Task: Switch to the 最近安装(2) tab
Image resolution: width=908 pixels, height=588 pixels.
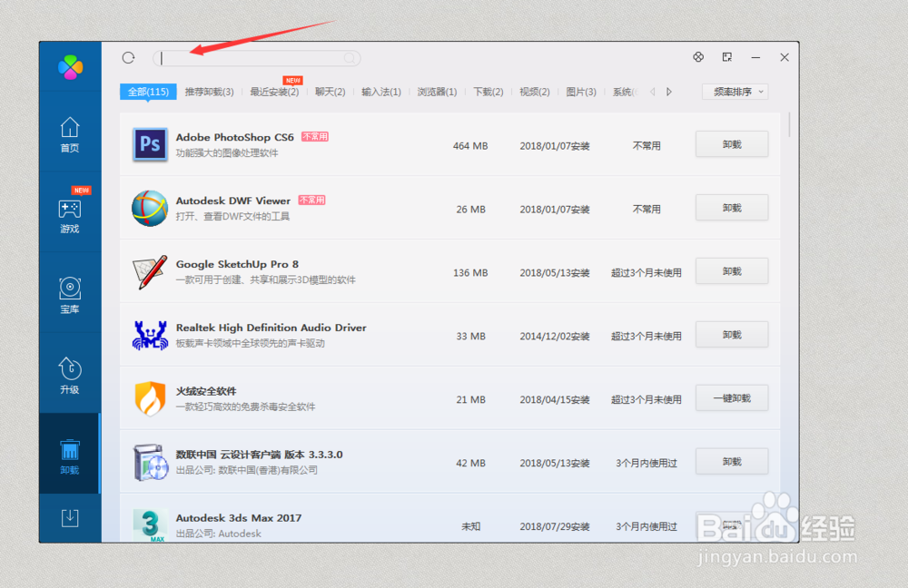Action: pyautogui.click(x=274, y=92)
